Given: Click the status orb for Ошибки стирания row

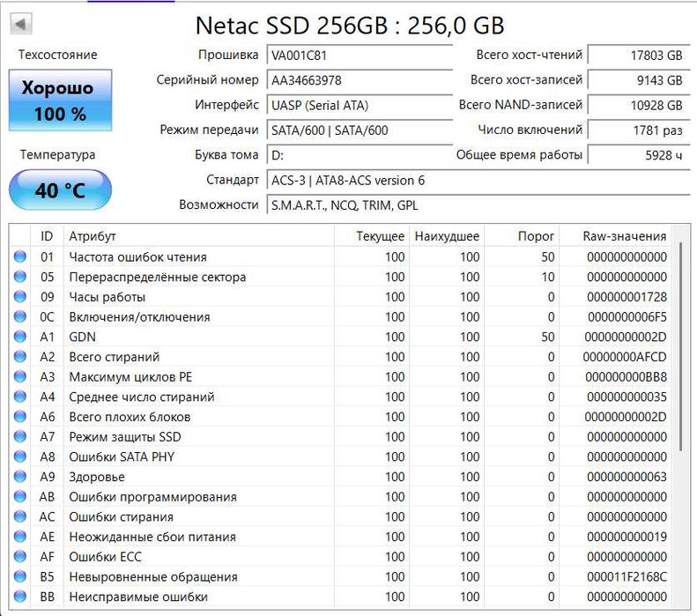Looking at the screenshot, I should [20, 516].
